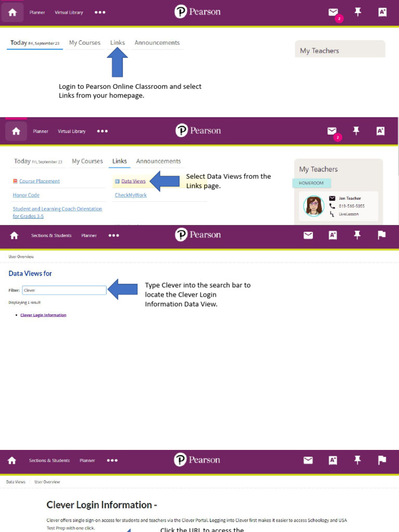Click Virtual Library in header above active Today tab
399x532 pixels.
[69, 12]
